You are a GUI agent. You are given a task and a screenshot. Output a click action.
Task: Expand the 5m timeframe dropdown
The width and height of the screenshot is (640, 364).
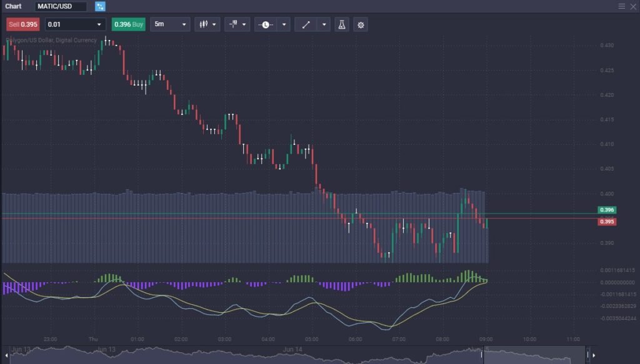169,24
